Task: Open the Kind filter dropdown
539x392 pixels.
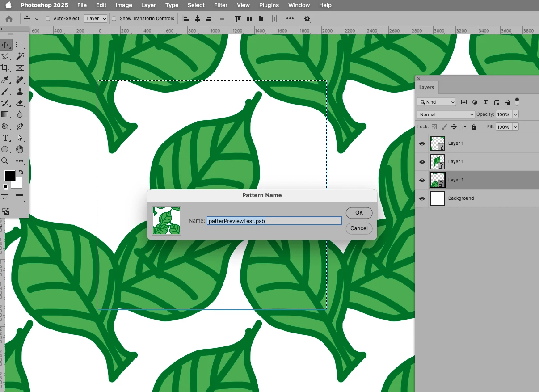Action: [x=436, y=102]
